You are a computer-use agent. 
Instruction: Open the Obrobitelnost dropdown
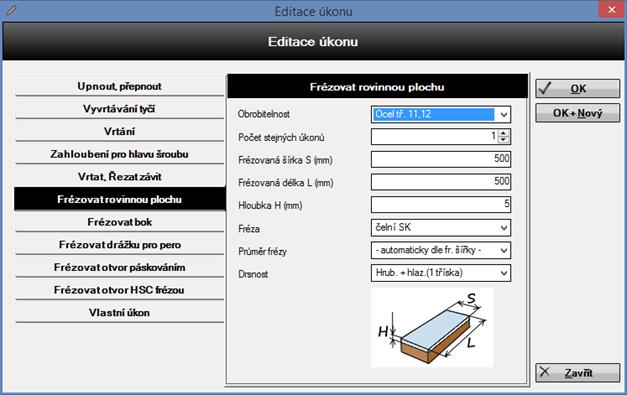pyautogui.click(x=504, y=114)
